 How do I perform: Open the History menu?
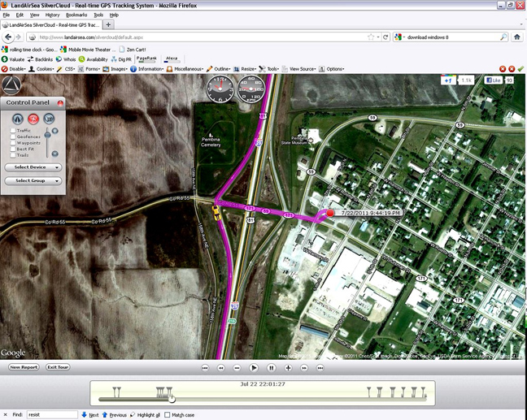(52, 15)
